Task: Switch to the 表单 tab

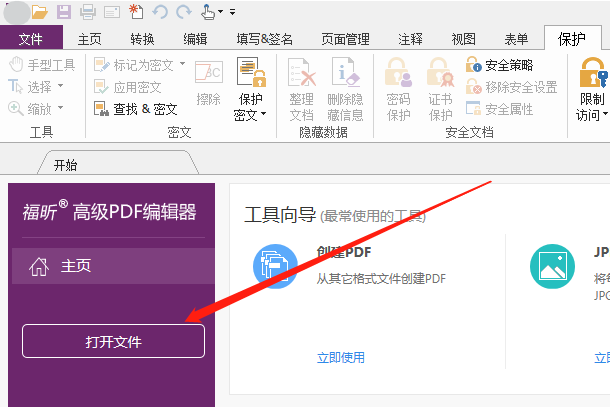Action: (516, 39)
